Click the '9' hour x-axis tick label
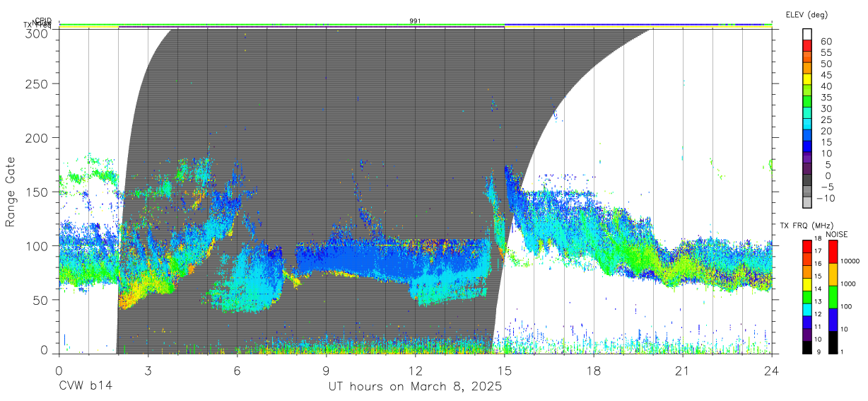The height and width of the screenshot is (401, 868). [326, 371]
